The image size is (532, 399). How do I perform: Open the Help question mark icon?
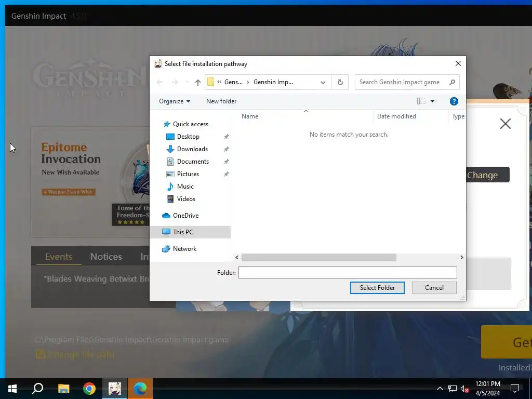pos(454,101)
